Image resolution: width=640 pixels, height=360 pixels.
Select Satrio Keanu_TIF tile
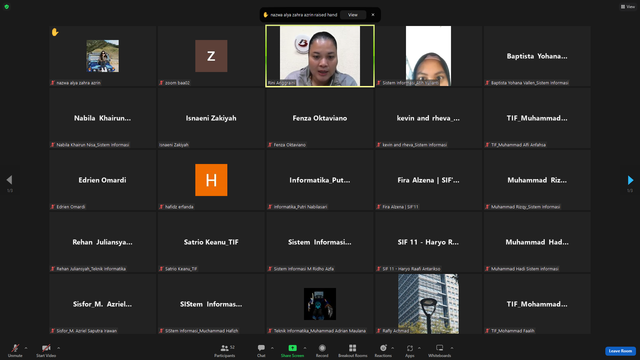(211, 242)
